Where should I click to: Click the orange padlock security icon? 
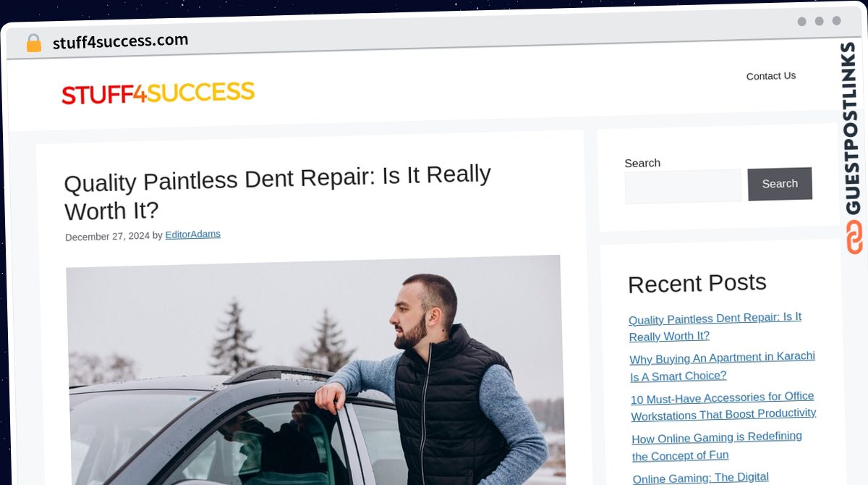(x=33, y=43)
